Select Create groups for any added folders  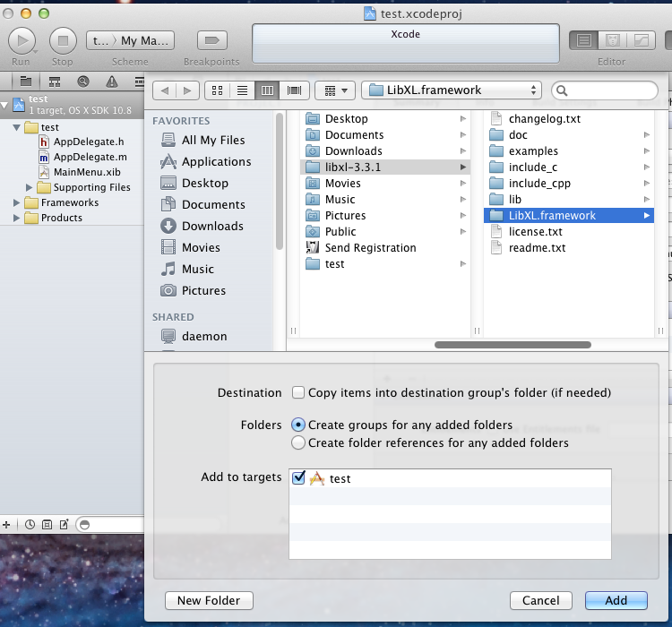point(297,425)
